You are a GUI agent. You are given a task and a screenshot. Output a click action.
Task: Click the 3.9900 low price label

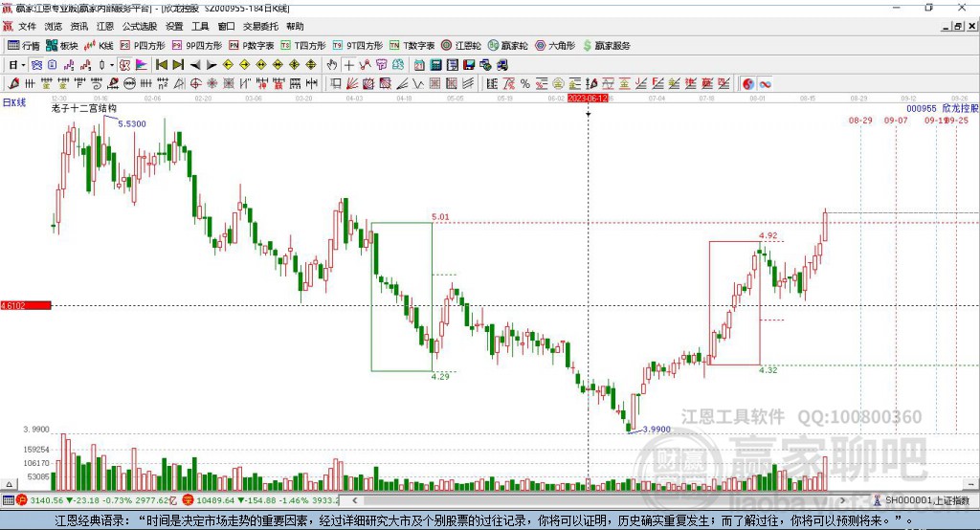point(657,430)
